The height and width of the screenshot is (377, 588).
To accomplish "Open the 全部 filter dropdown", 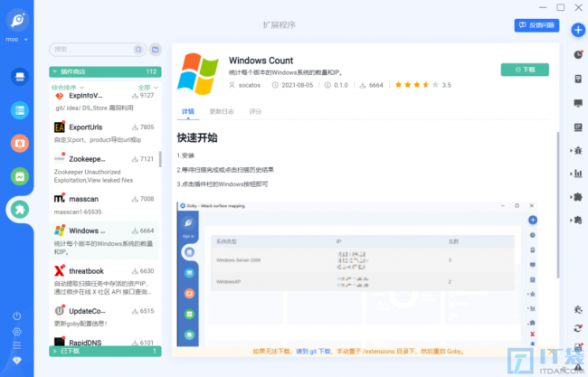I will (x=148, y=88).
